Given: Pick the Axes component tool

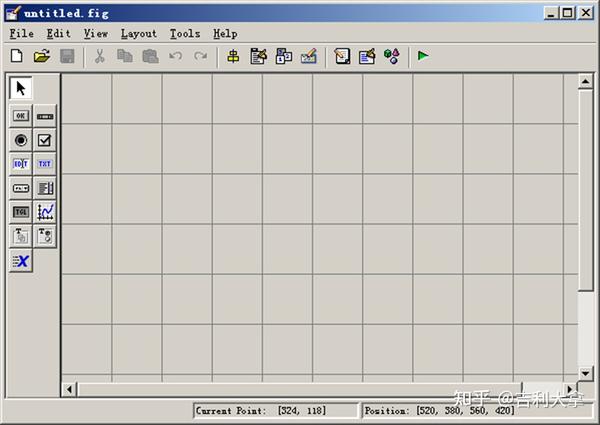Looking at the screenshot, I should click(x=45, y=212).
